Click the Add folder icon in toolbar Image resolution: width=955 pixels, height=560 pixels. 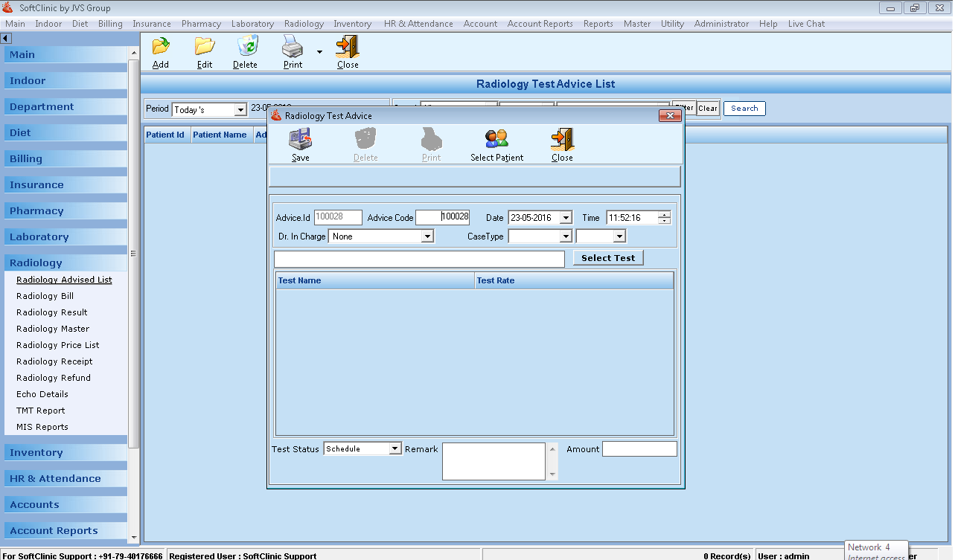[161, 47]
